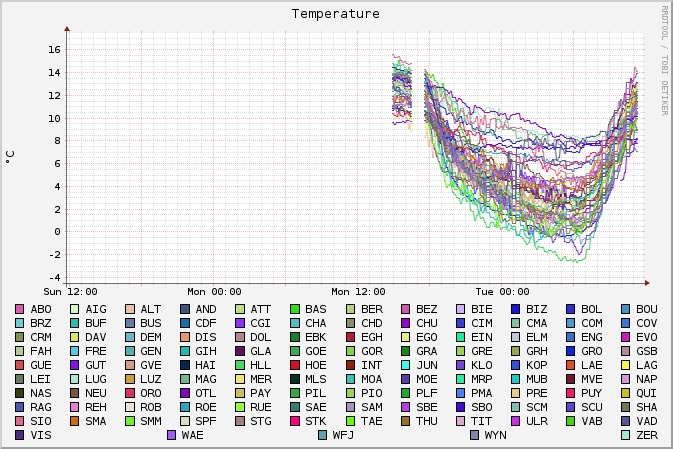Click the VIS dark purple legend swatch
The height and width of the screenshot is (449, 673).
(19, 435)
